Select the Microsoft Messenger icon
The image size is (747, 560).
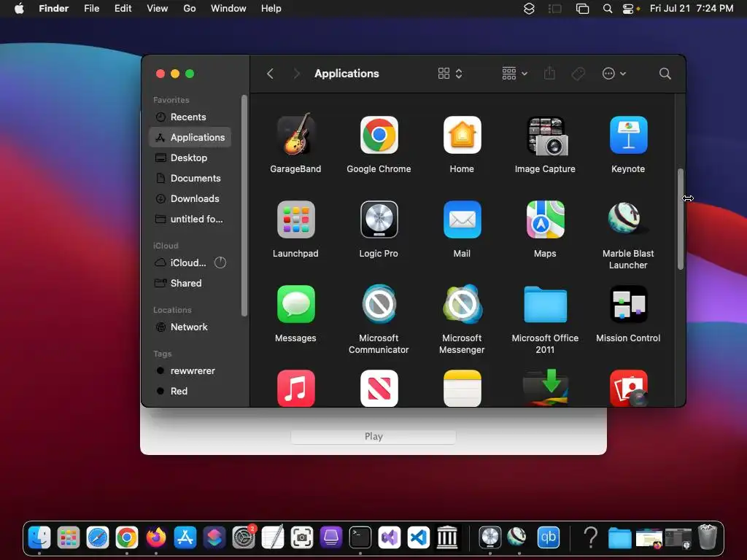(x=462, y=304)
